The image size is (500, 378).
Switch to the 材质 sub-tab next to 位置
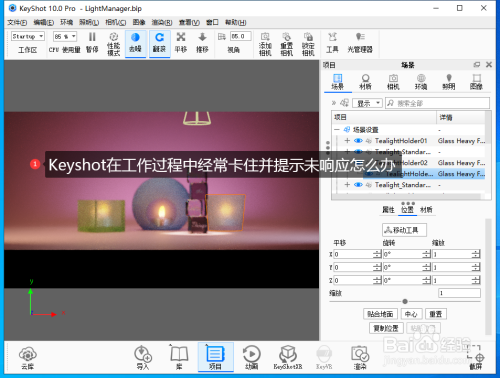[426, 210]
